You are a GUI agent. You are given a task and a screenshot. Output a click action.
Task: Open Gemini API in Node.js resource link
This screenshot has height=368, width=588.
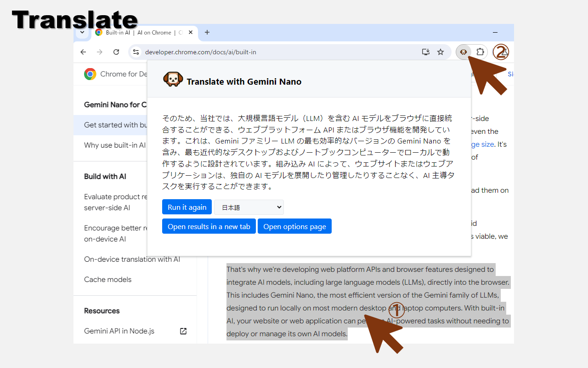[x=119, y=331]
